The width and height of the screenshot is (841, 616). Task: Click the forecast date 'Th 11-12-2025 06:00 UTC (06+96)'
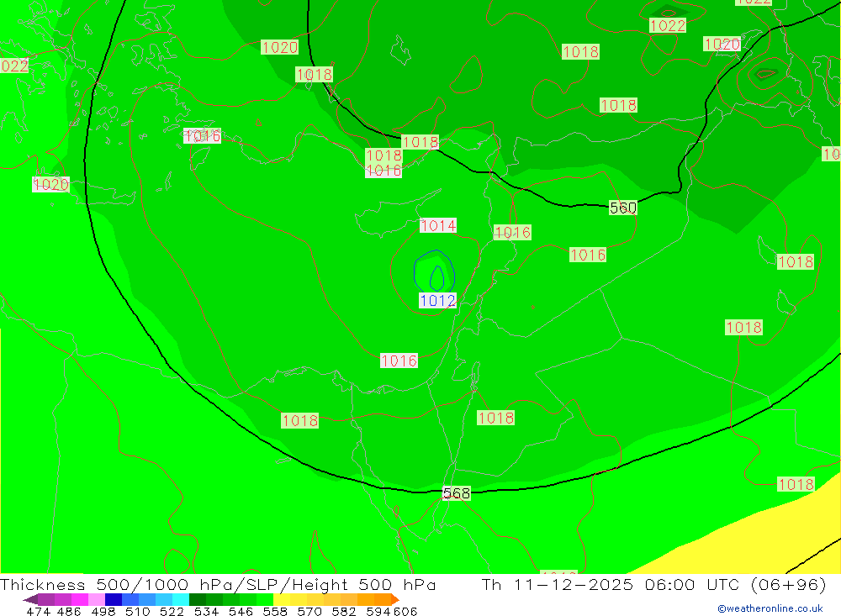click(x=653, y=584)
